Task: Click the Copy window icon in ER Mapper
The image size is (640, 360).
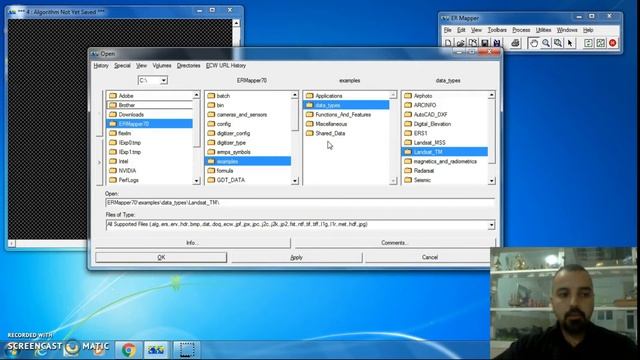Action: coord(473,43)
